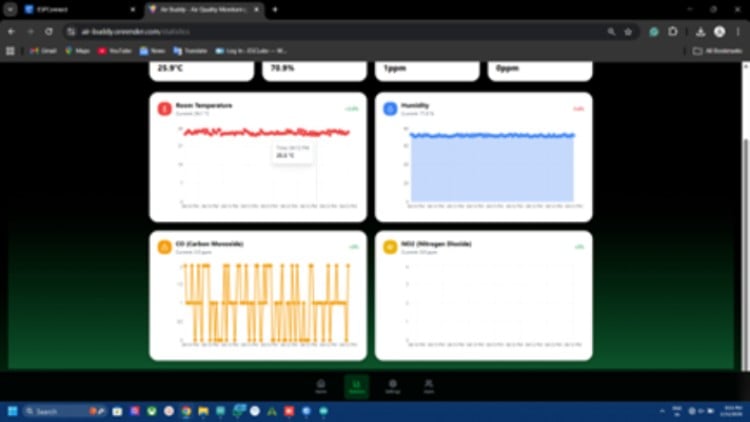Open the Home tab in bottom navigation

tap(321, 386)
